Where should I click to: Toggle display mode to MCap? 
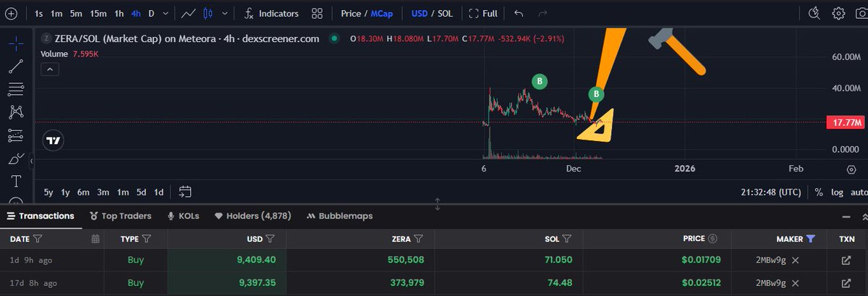(383, 13)
